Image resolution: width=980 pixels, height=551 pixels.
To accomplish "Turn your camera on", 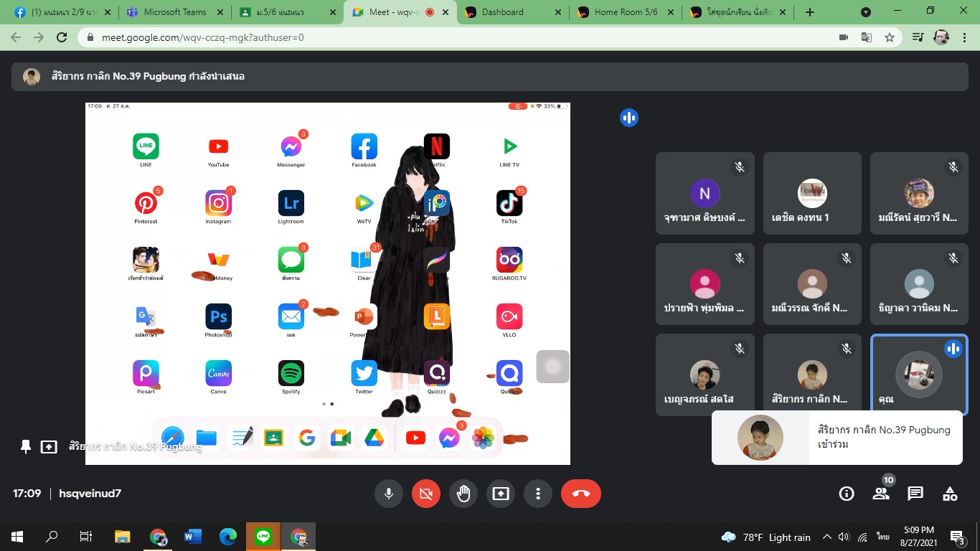I will click(425, 494).
